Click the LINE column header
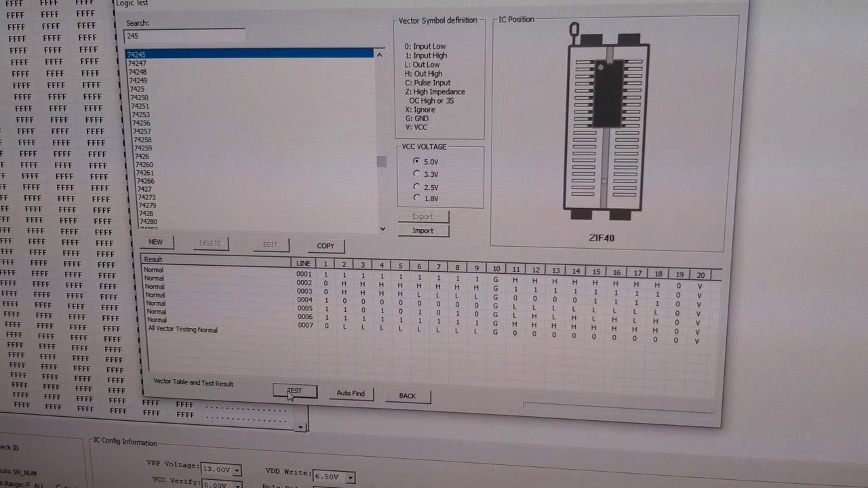Image resolution: width=868 pixels, height=488 pixels. (303, 263)
